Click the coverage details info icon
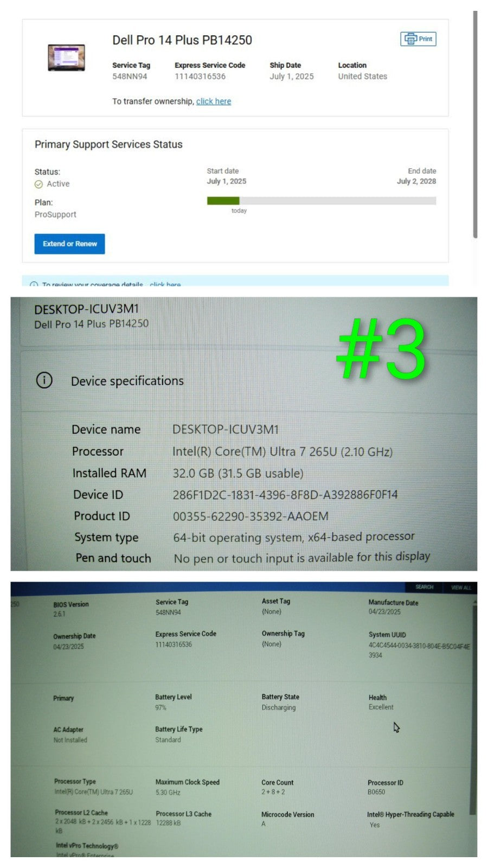The height and width of the screenshot is (868, 488). click(x=34, y=284)
